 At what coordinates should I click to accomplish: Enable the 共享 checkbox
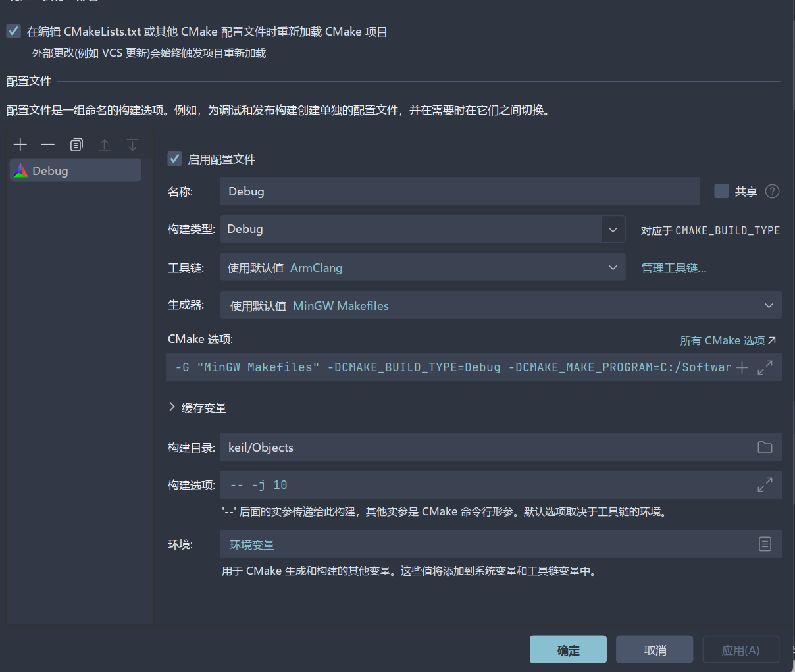721,192
